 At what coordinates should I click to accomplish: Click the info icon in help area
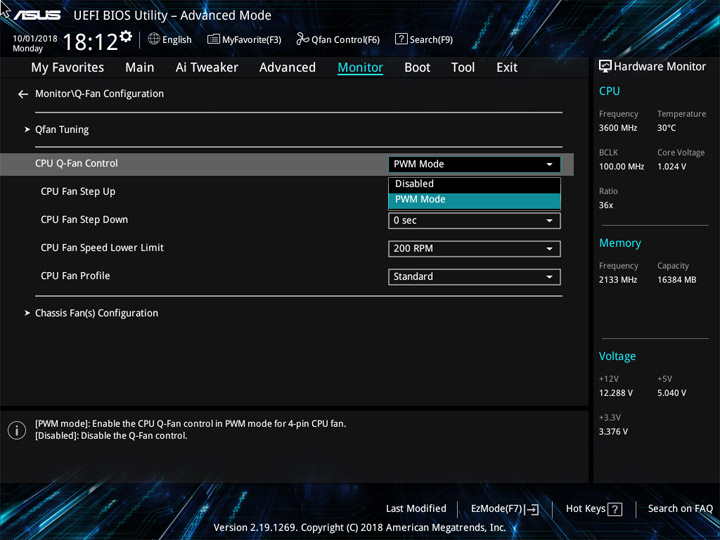coord(17,430)
